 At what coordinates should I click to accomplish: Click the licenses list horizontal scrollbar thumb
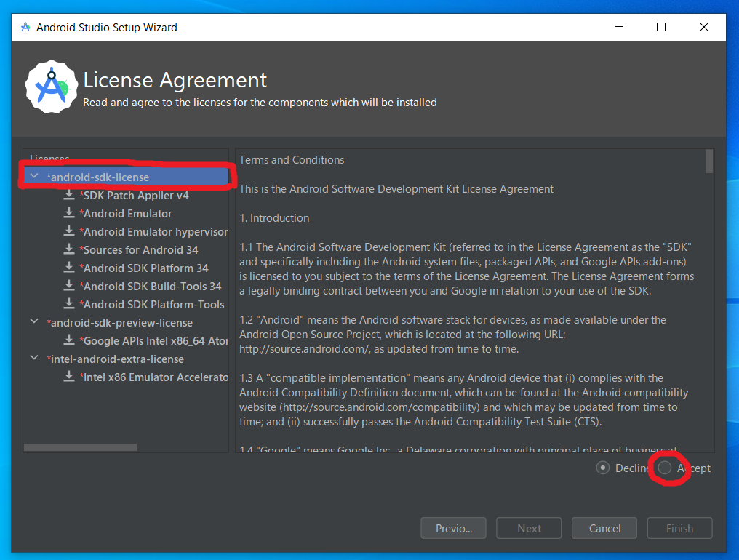[80, 447]
